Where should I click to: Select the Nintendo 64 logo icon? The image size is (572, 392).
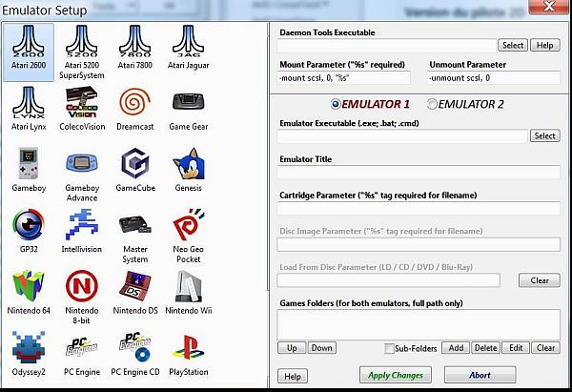click(29, 286)
